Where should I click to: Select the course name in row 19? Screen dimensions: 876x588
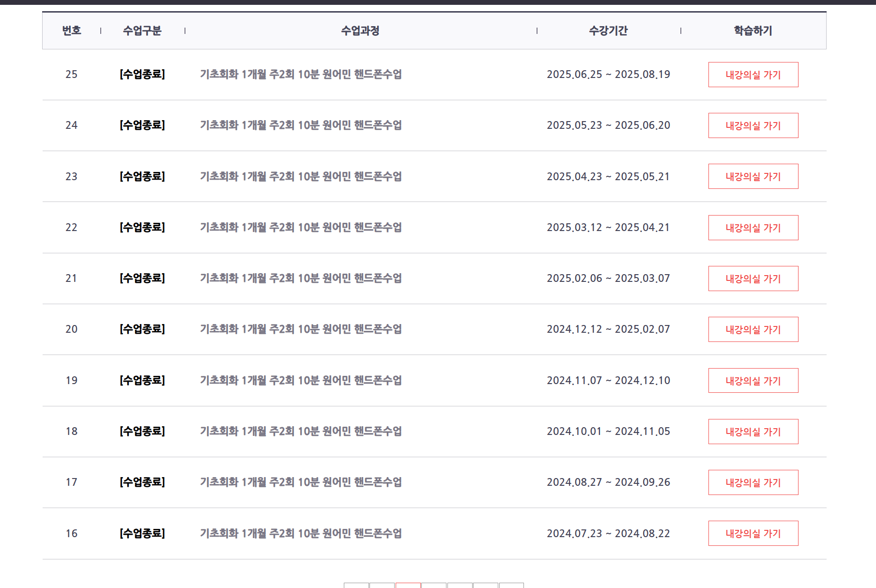[x=301, y=380]
